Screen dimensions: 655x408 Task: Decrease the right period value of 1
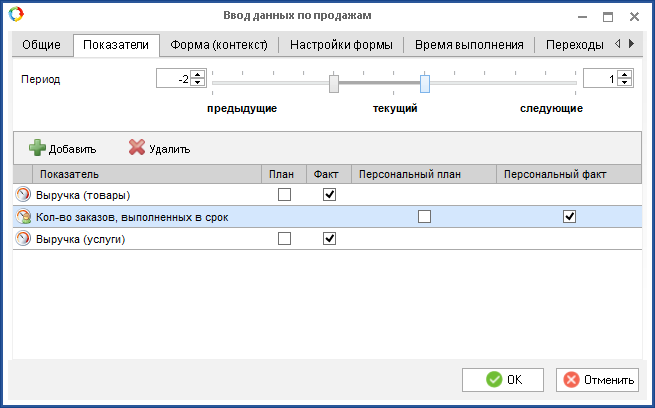click(625, 83)
